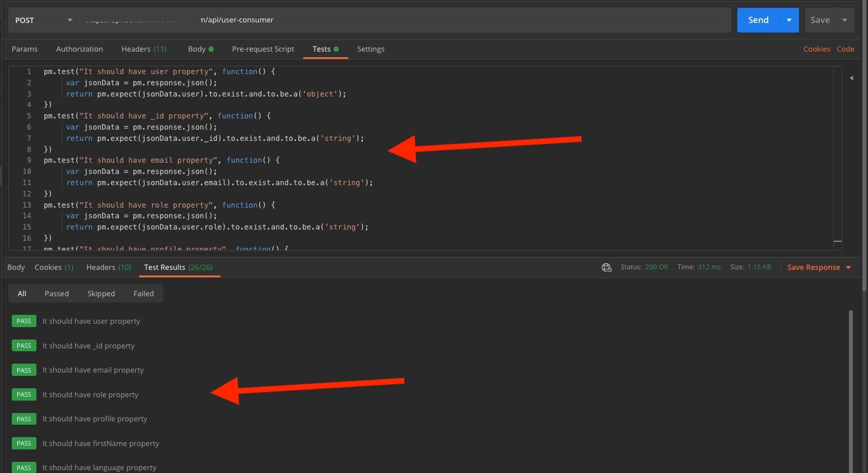The width and height of the screenshot is (868, 473).
Task: Click the request URL input field
Action: pyautogui.click(x=404, y=20)
